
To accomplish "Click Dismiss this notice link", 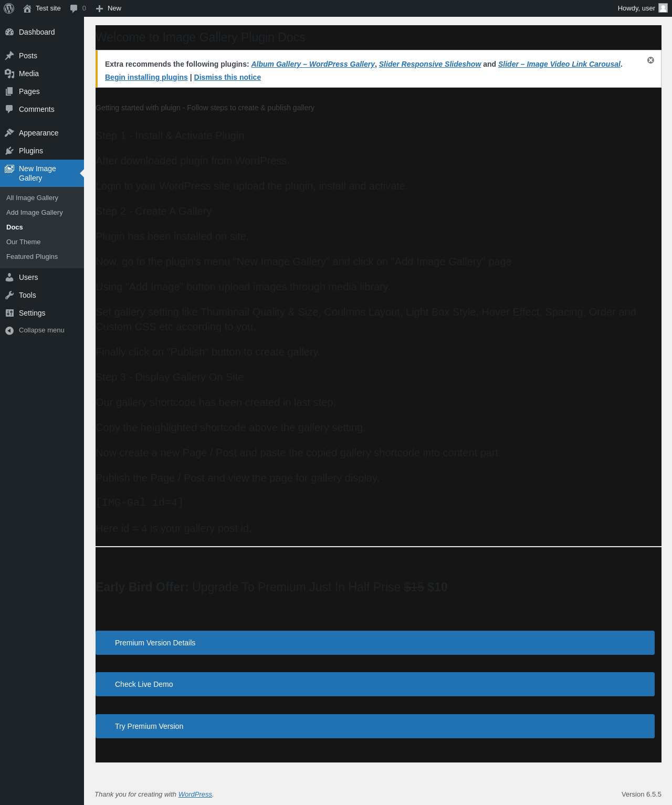I will pyautogui.click(x=227, y=77).
